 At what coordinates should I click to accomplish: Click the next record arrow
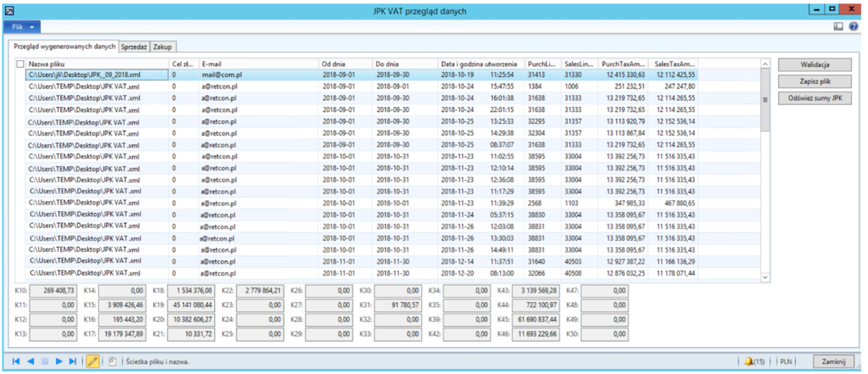[59, 361]
